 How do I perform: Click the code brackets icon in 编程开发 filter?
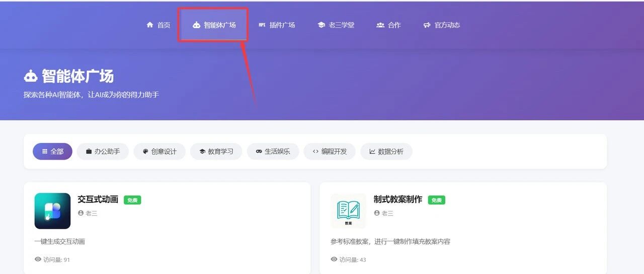[315, 151]
